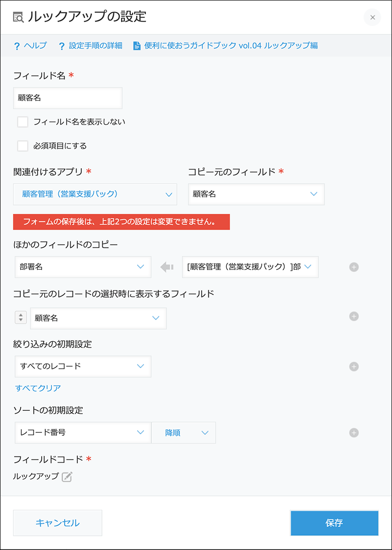Click the plus icon beside 絞り込みの初期設定
The image size is (392, 550).
(354, 366)
